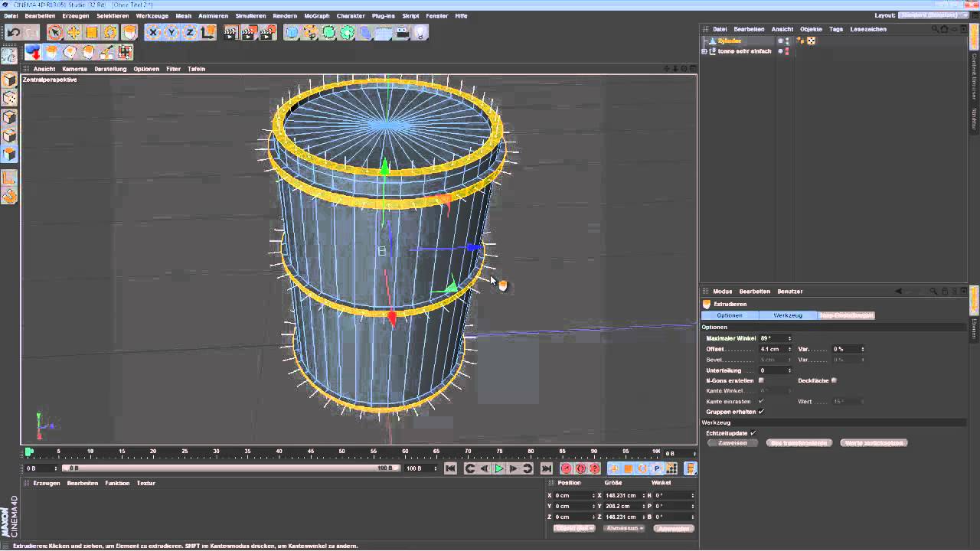Screen dimensions: 980x551
Task: Switch to the Optionen tab
Action: pos(730,315)
